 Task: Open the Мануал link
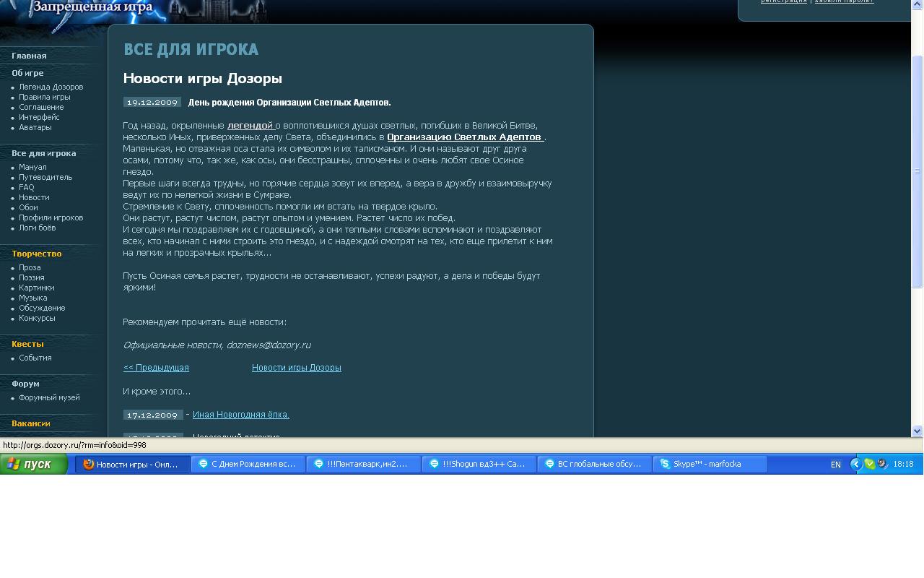pos(32,167)
